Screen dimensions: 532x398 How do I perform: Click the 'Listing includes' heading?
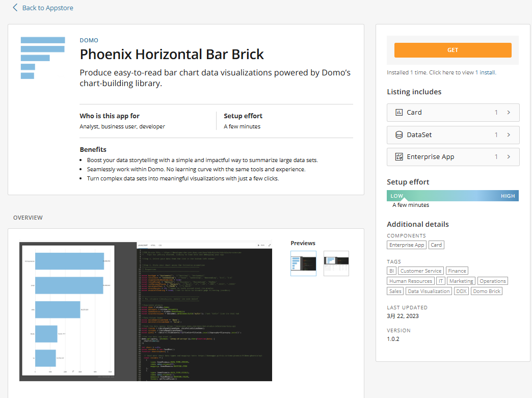[x=414, y=92]
